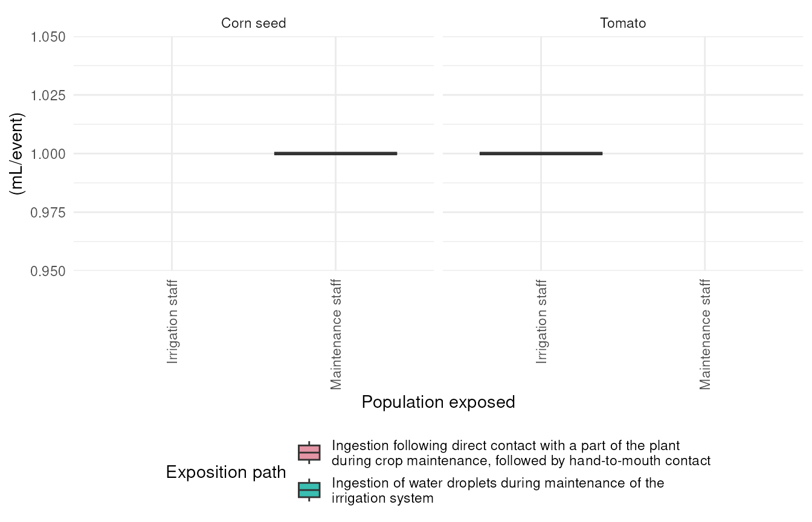Click the Population exposed axis title
Screen dimensions: 812x522
439,402
